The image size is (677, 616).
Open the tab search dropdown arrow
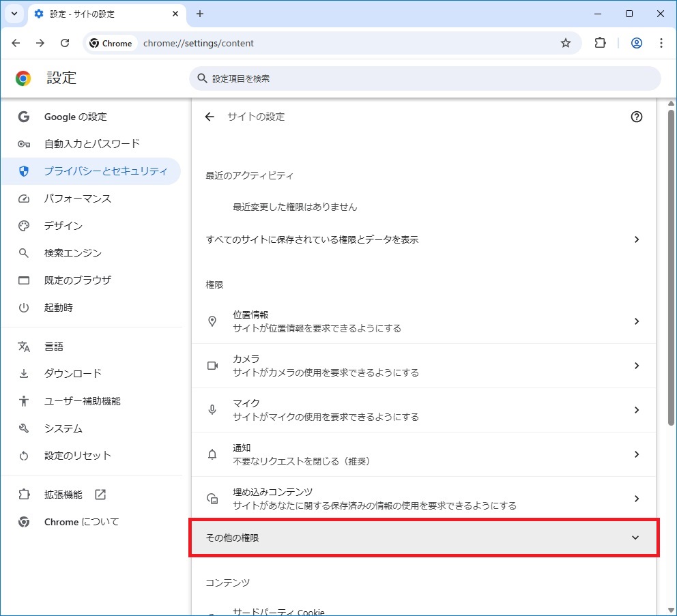click(14, 14)
